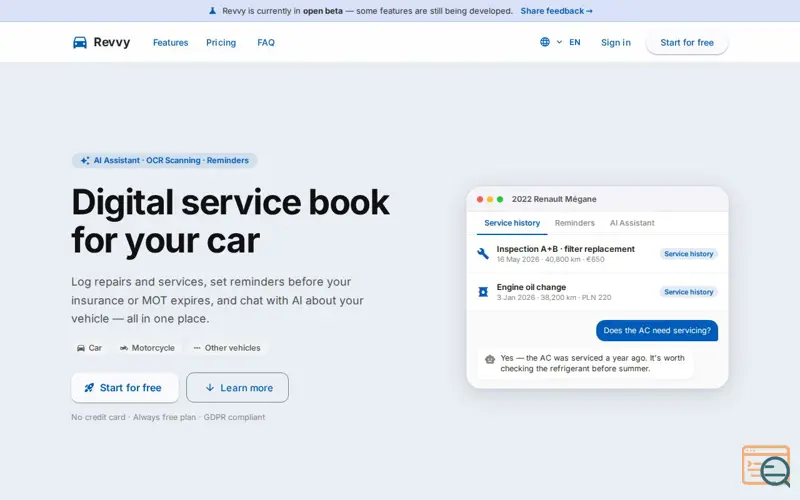Click the orange browser-search widget icon
The height and width of the screenshot is (500, 800).
click(766, 466)
